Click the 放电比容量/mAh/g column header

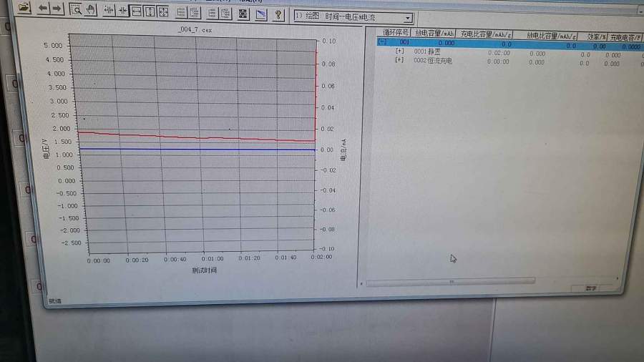click(x=551, y=36)
